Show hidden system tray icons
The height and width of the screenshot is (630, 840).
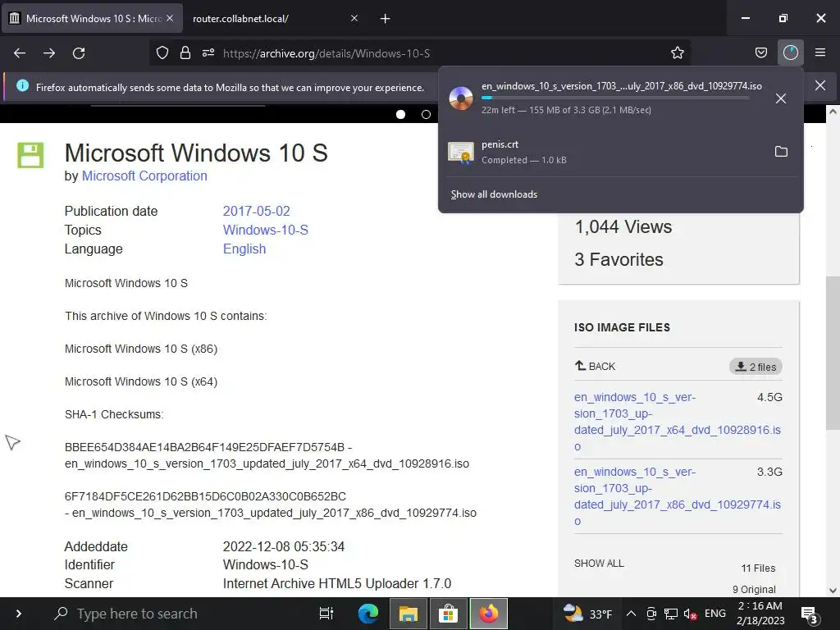[x=631, y=614]
